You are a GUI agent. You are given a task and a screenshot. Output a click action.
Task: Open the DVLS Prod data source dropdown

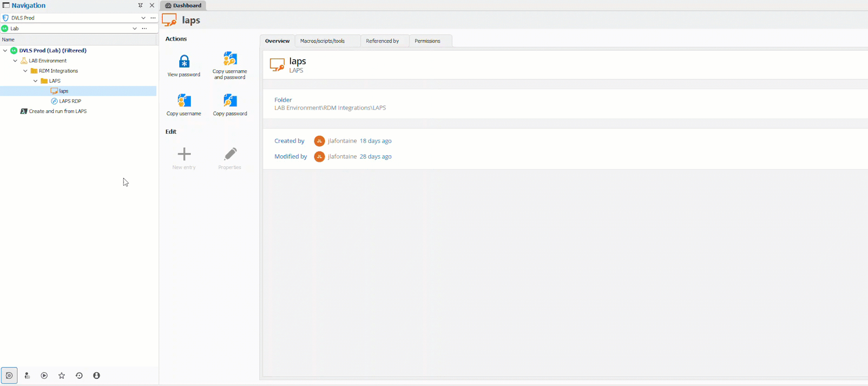143,18
